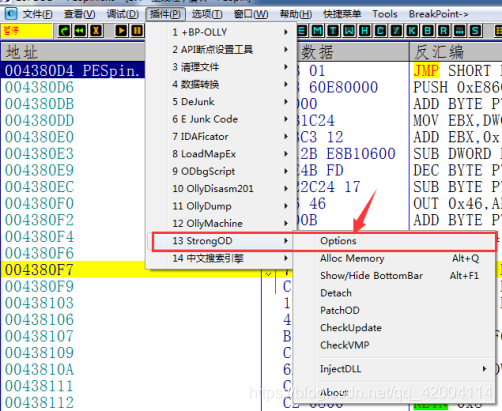Screen dimensions: 502x411
Task: Open the Breakpoints (B) window icon
Action: [x=428, y=31]
